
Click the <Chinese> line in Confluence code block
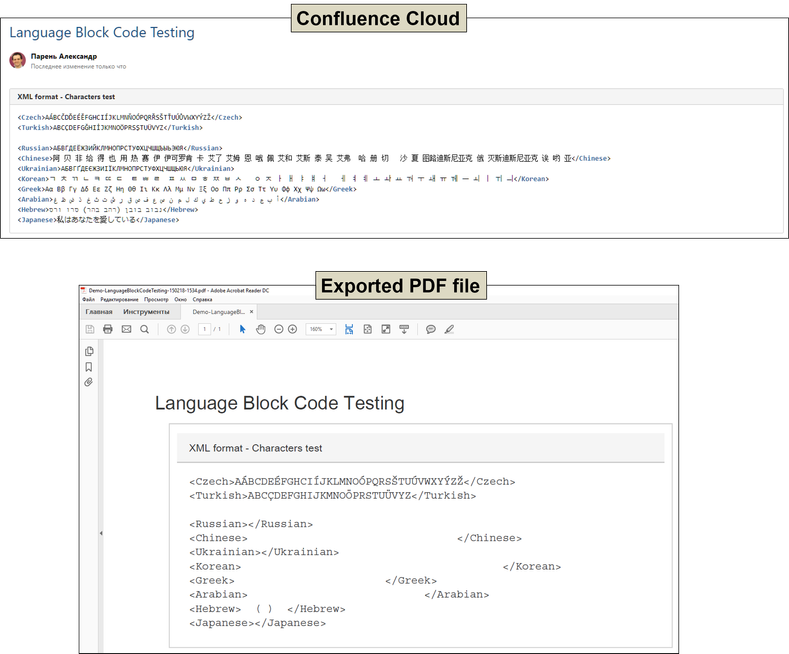314,158
